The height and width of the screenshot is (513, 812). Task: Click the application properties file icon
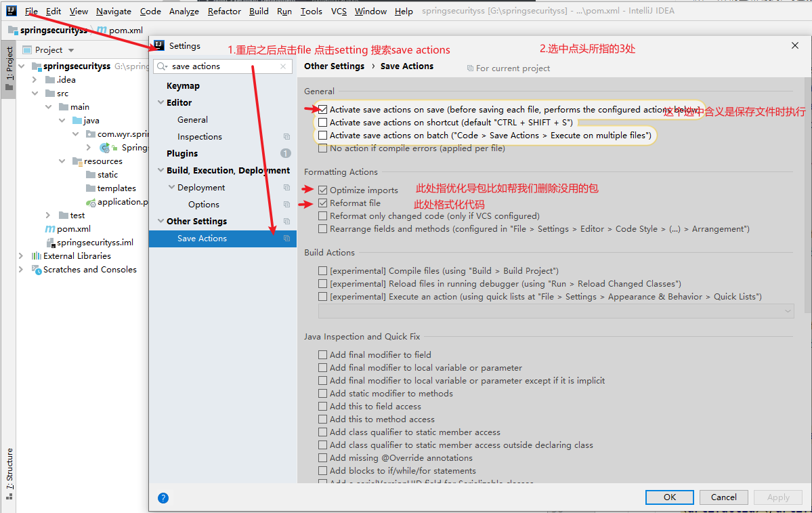[x=91, y=202]
